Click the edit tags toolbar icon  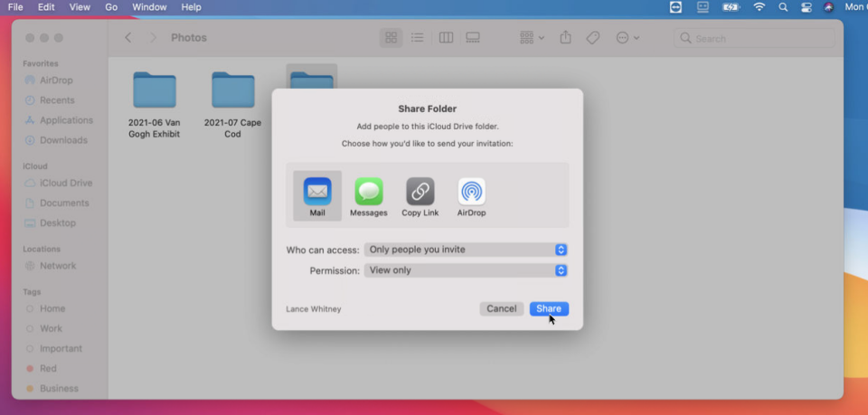point(592,38)
